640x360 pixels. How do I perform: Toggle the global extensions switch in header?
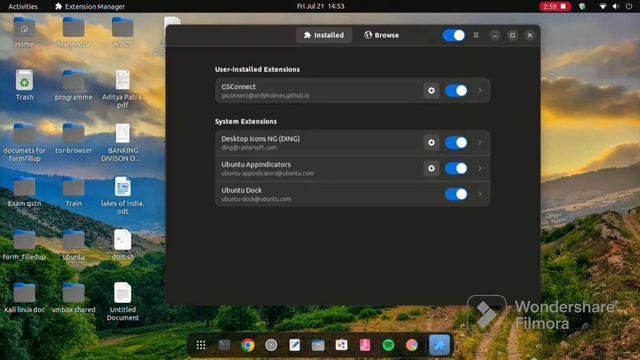click(x=453, y=35)
